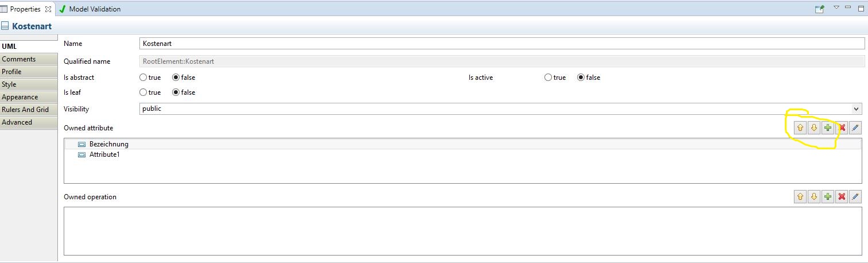868x263 pixels.
Task: Move owned operation down
Action: pyautogui.click(x=814, y=197)
